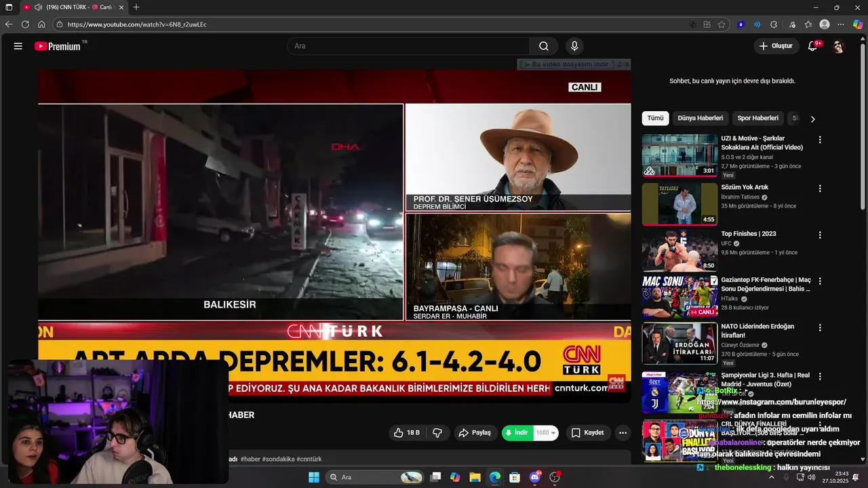Go back with the browser back arrow

(x=9, y=24)
